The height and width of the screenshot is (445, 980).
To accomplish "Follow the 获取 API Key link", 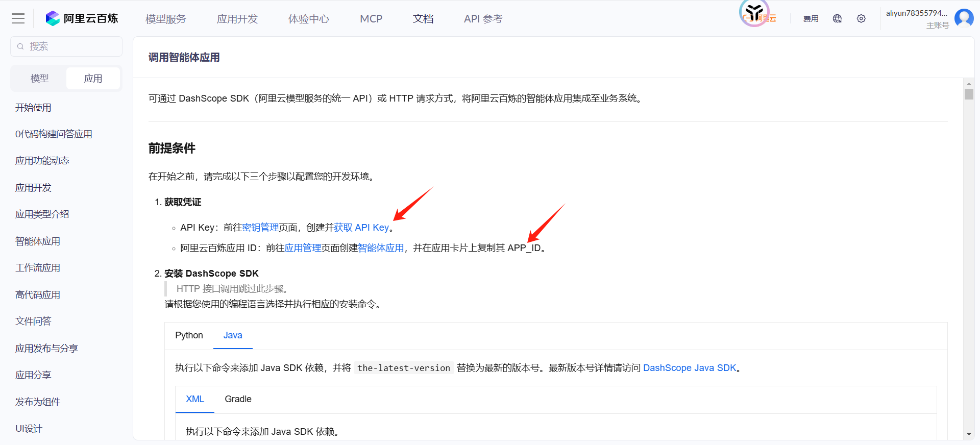I will (361, 228).
